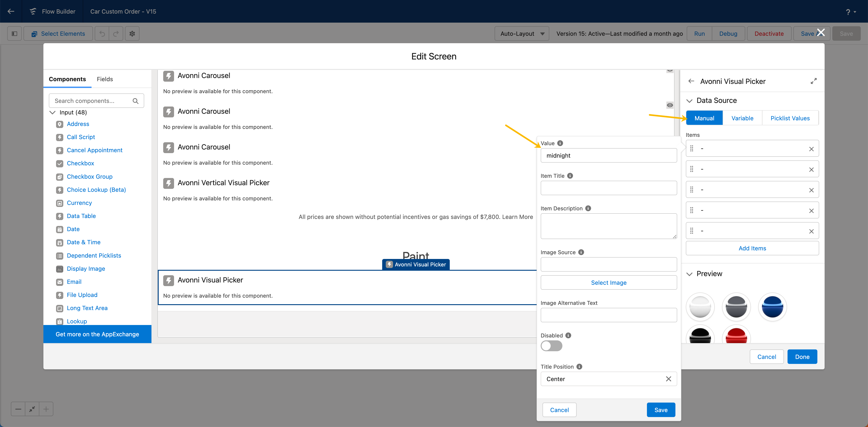Click the info icon beside Item Description
The height and width of the screenshot is (427, 868).
588,208
